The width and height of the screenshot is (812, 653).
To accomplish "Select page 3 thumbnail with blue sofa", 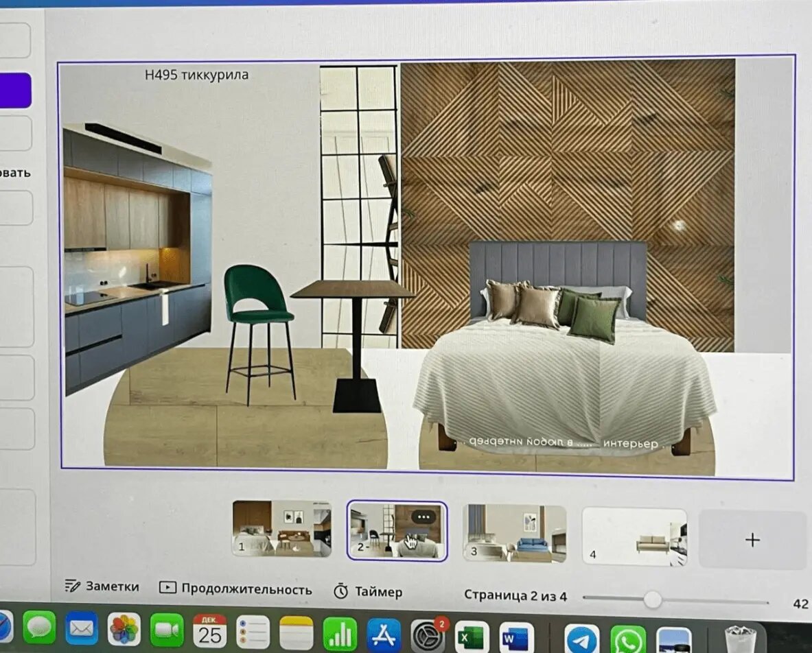I will [514, 533].
